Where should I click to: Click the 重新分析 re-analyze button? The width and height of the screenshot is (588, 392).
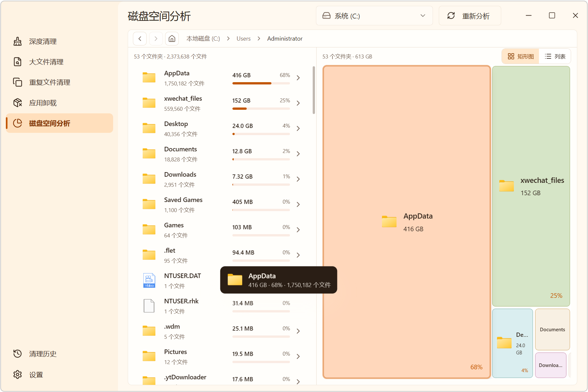pyautogui.click(x=470, y=16)
